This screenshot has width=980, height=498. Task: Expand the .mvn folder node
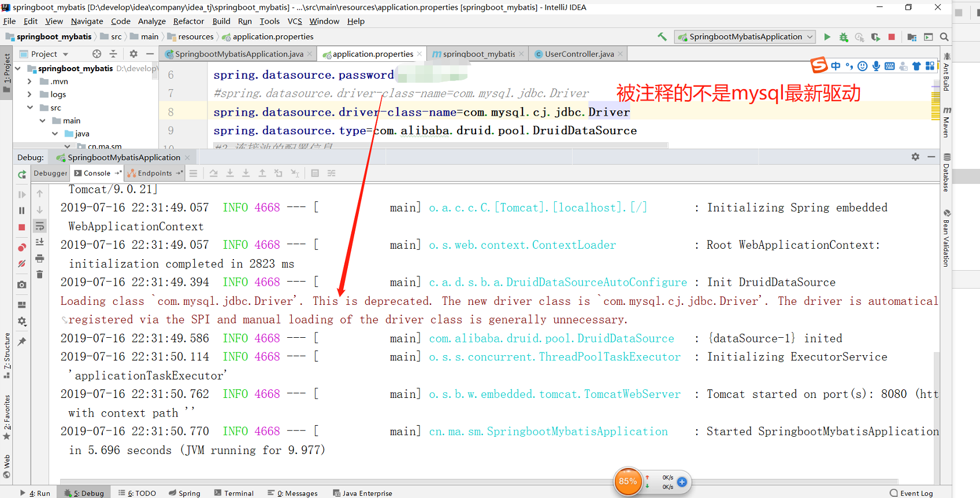[x=29, y=82]
